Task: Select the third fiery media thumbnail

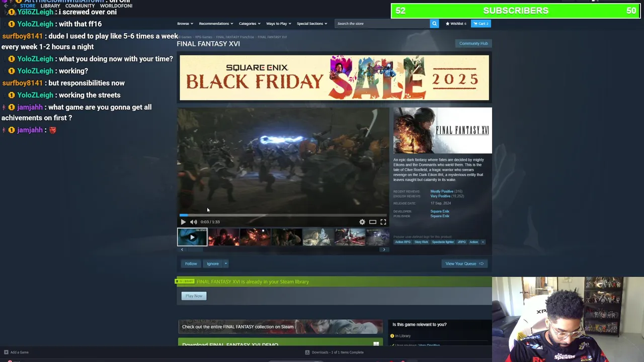Action: point(255,237)
